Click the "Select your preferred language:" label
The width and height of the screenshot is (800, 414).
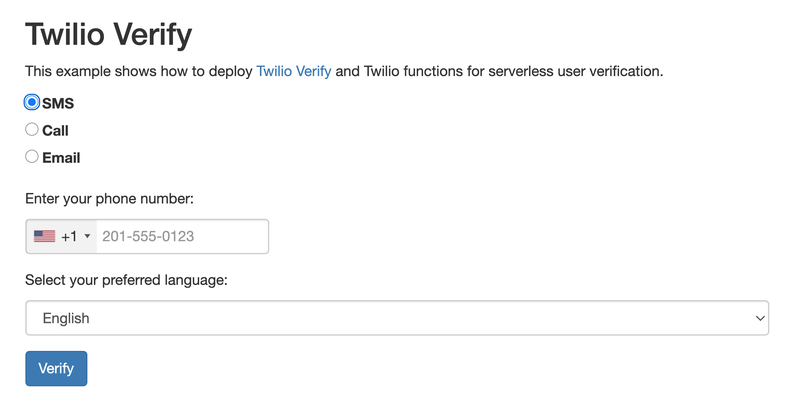pos(126,280)
